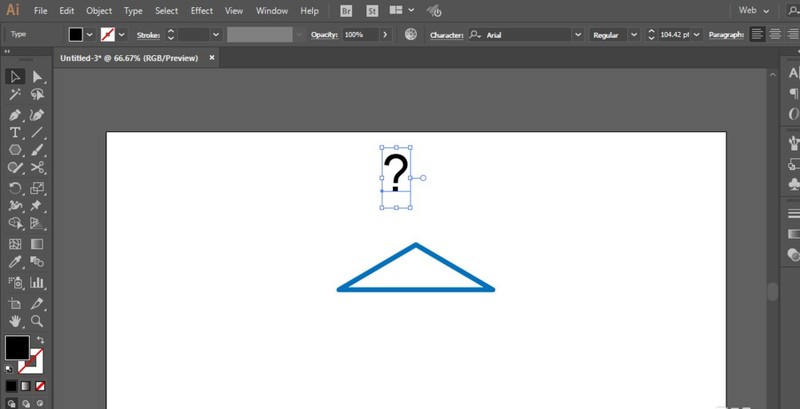Viewport: 800px width, 409px height.
Task: Select the Direct Selection tool
Action: 37,77
